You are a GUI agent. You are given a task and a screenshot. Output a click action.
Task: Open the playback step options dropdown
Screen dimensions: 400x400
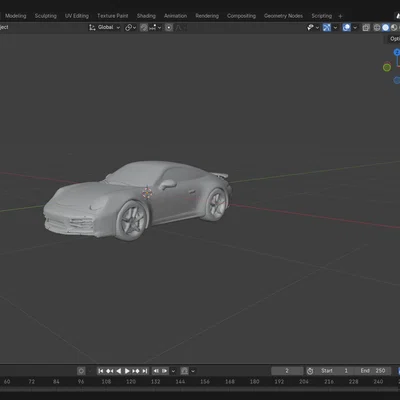tap(173, 371)
